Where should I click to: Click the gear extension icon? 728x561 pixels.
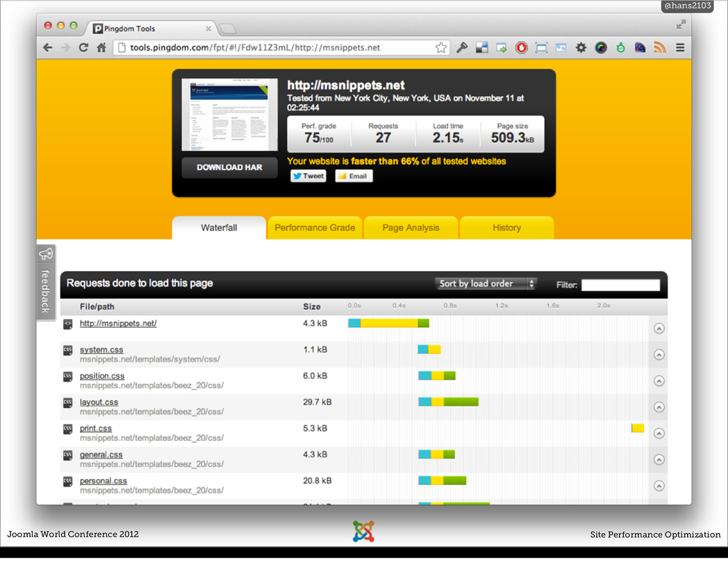click(581, 47)
